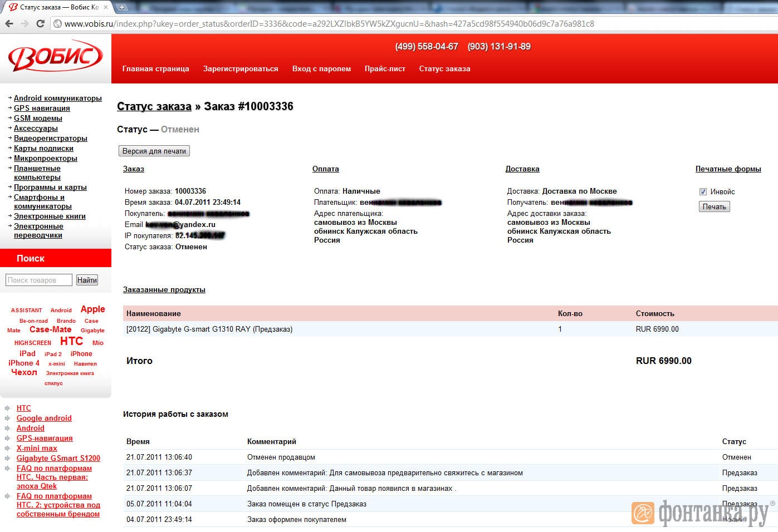
Task: Toggle the Инвойс checkbox
Action: coord(703,191)
